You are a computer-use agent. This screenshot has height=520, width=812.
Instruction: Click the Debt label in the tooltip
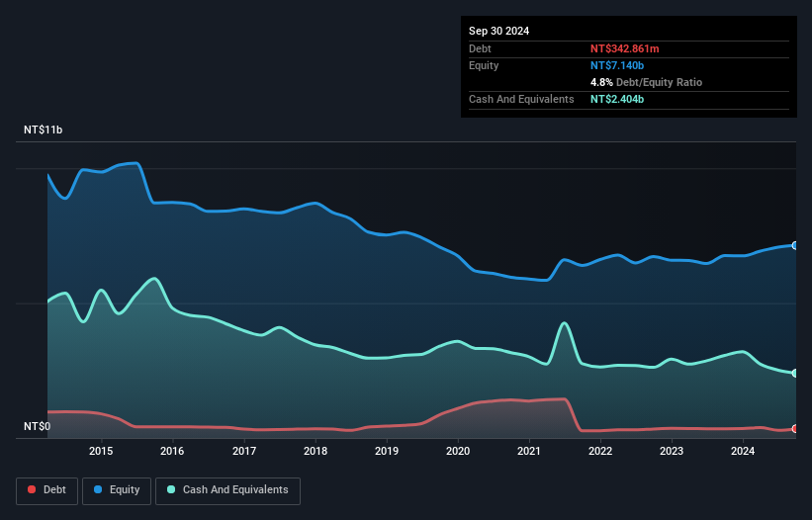(480, 48)
